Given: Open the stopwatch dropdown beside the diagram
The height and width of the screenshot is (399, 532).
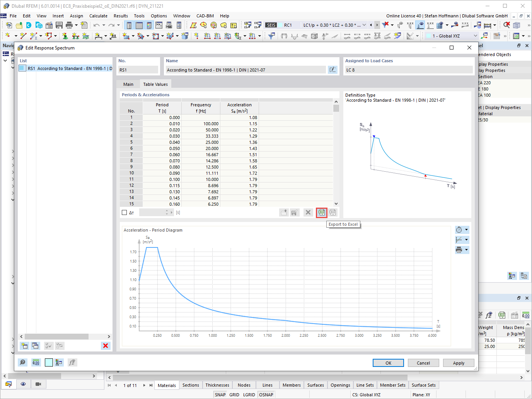Looking at the screenshot, I should [x=462, y=229].
